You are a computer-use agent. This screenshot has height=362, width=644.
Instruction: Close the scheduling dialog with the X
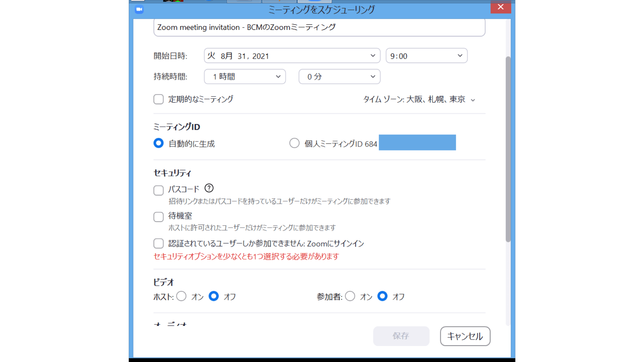point(500,7)
